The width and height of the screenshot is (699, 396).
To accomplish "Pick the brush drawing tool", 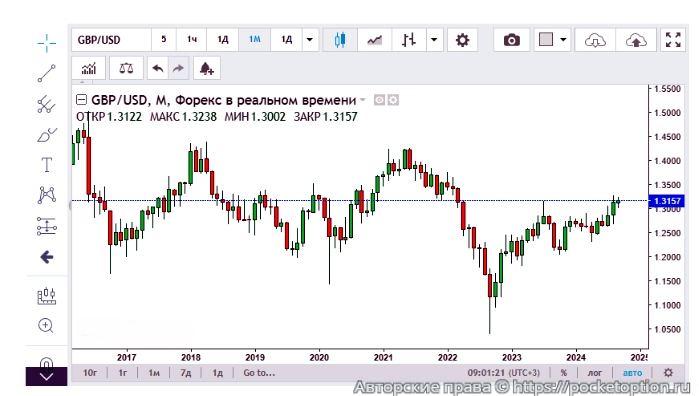I will (47, 135).
